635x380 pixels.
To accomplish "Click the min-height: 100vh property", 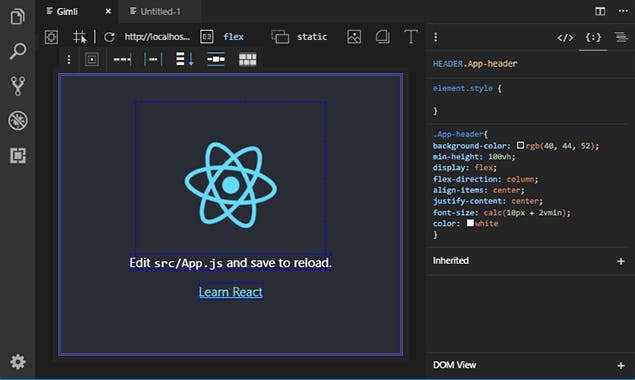I will [474, 157].
